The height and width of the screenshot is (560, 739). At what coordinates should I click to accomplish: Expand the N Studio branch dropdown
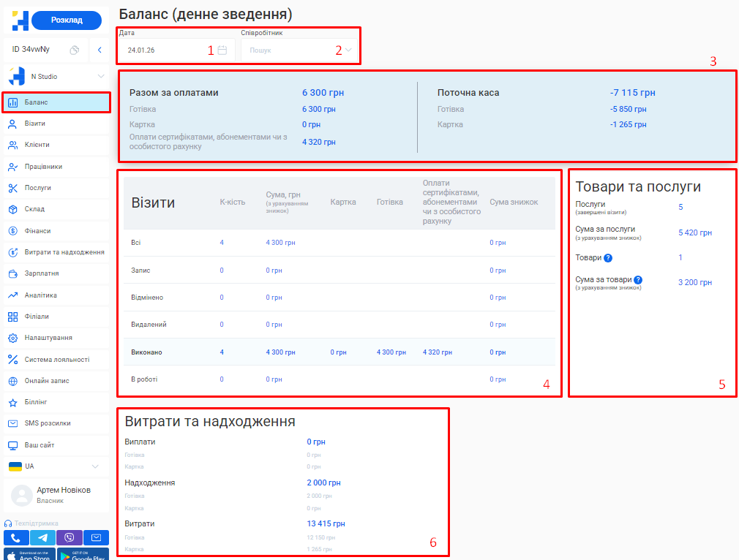coord(101,76)
